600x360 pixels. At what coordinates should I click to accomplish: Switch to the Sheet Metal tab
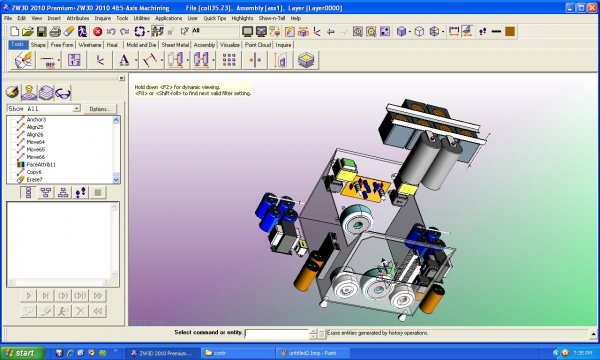[175, 45]
